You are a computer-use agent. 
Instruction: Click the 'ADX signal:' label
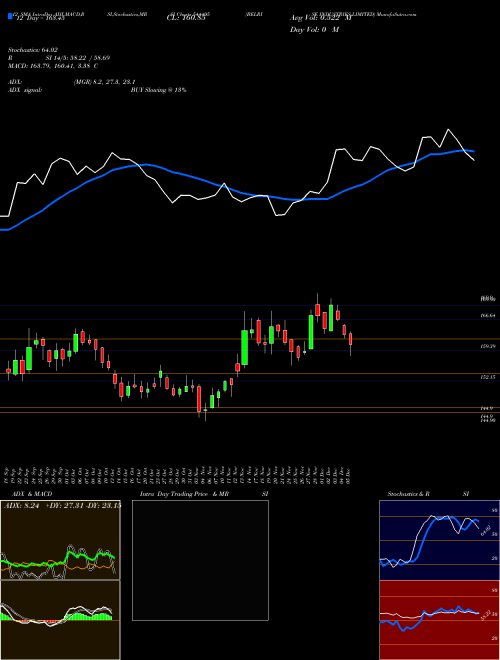25,90
